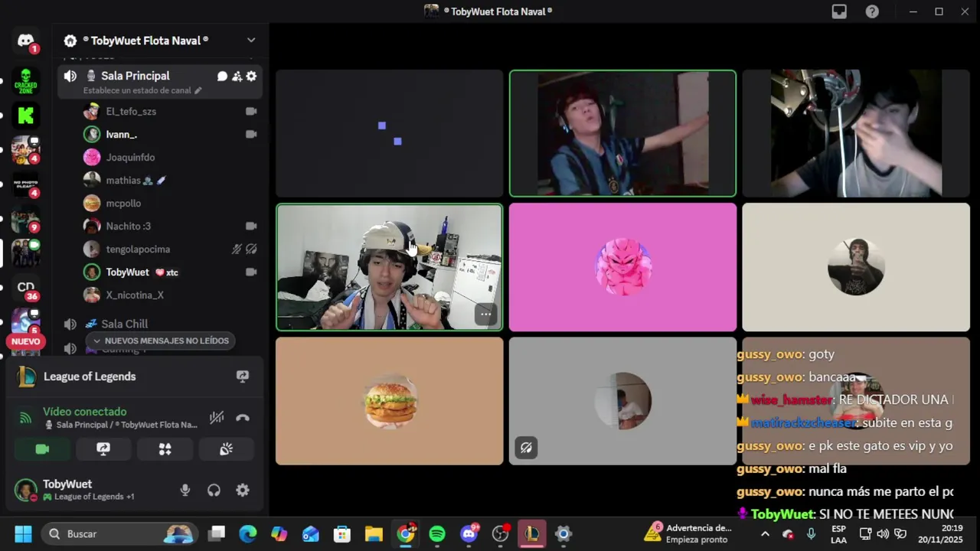Viewport: 980px width, 551px height.
Task: Toggle noise suppression in voice panel
Action: tap(217, 418)
